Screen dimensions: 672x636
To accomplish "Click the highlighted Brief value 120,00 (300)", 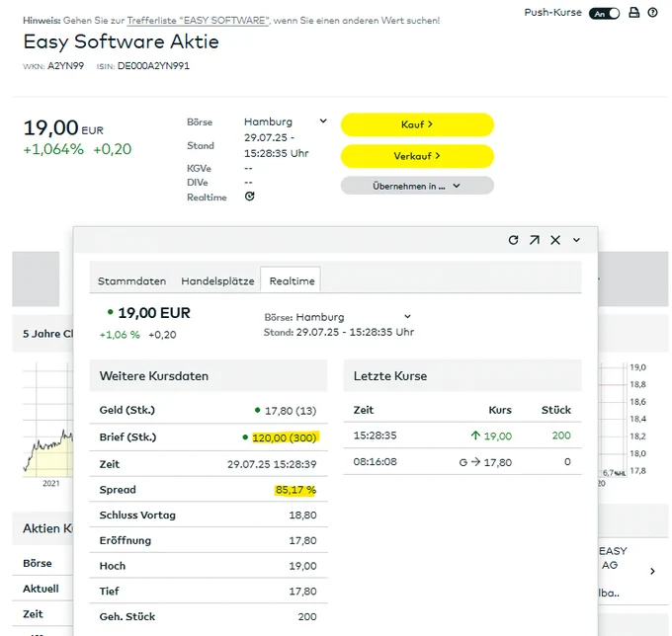I will point(285,437).
